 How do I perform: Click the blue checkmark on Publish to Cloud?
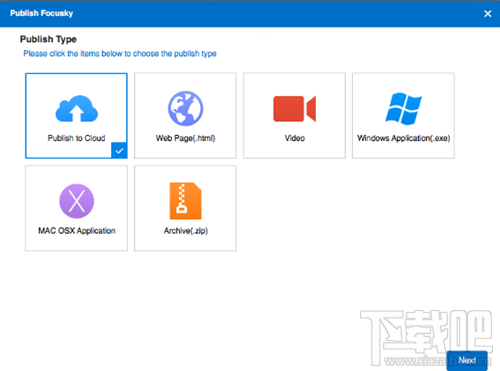tap(119, 150)
